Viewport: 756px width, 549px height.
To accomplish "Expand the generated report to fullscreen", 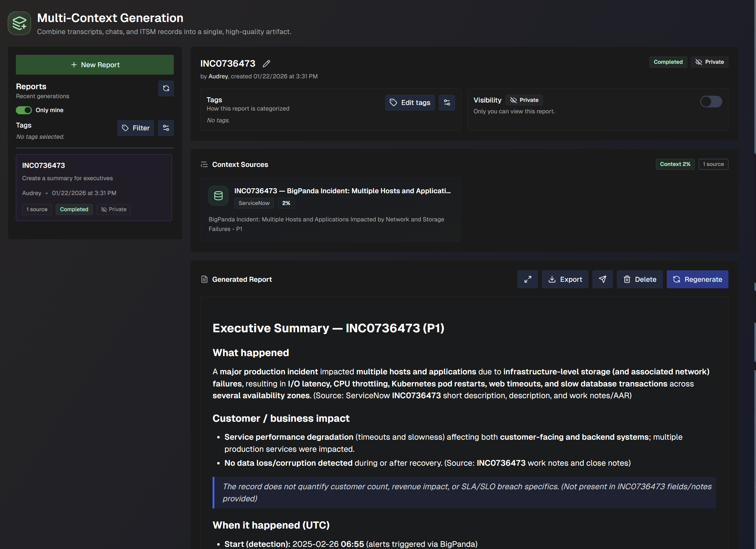I will tap(527, 279).
